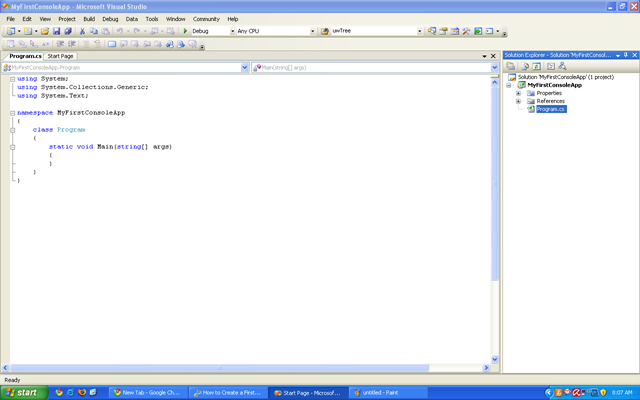The width and height of the screenshot is (640, 400).
Task: Open the Properties Window toolbar icon
Action: click(x=443, y=31)
